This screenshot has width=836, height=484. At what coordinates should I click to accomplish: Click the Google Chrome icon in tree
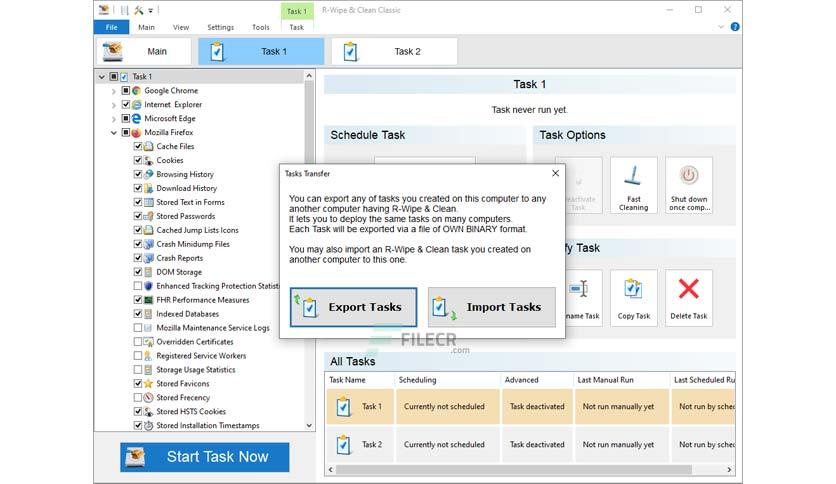click(136, 91)
